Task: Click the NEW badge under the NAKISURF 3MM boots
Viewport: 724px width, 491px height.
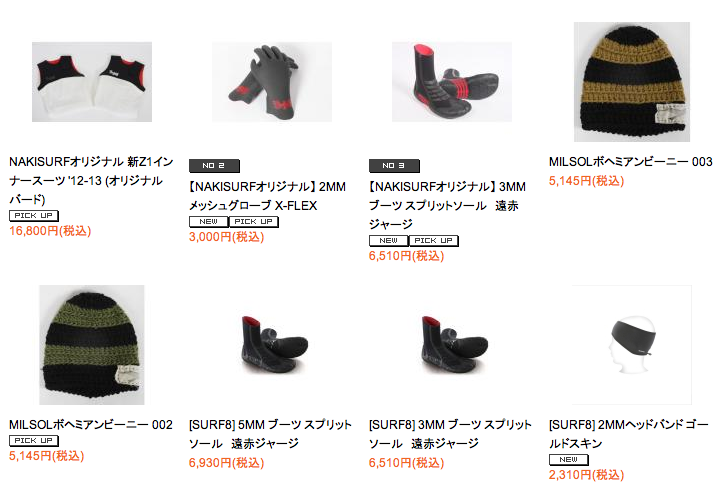Action: pos(389,241)
